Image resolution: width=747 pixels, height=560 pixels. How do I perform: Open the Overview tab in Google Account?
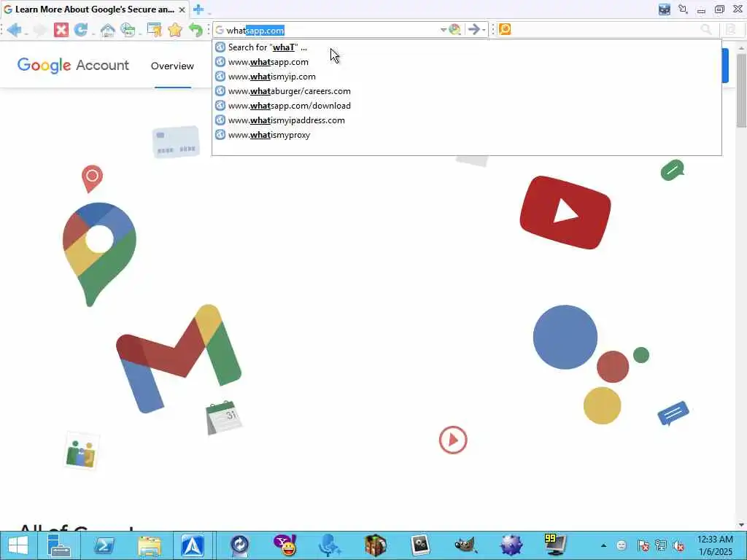pos(172,66)
